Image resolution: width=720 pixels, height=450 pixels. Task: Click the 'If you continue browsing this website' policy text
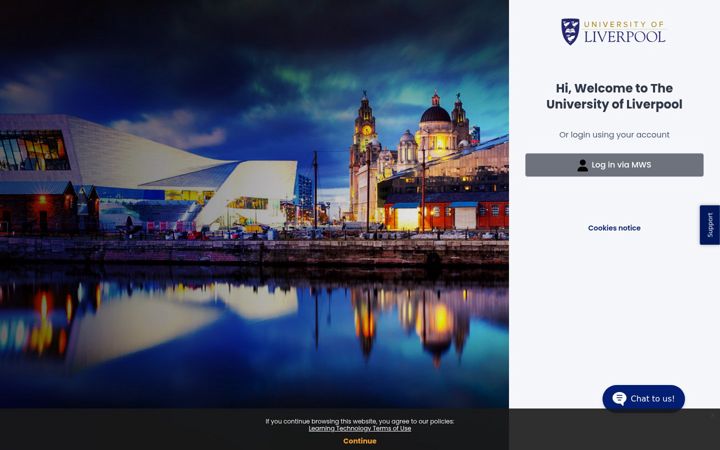pyautogui.click(x=360, y=421)
